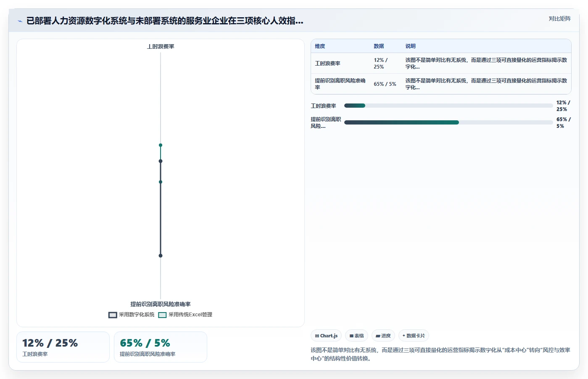The width and height of the screenshot is (588, 379).
Task: Toggle the 采用传统Excel管理 legend swatch
Action: click(x=162, y=315)
